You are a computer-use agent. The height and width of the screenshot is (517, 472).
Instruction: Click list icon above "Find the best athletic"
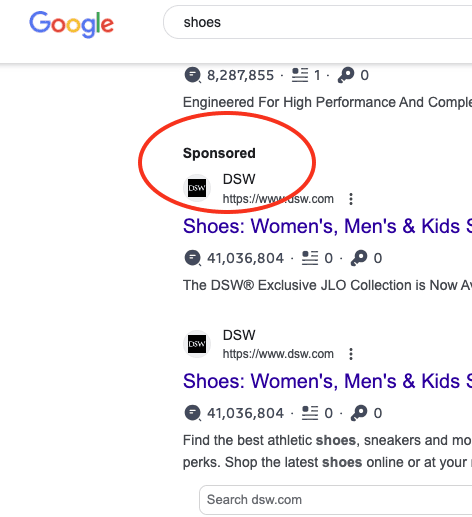click(x=310, y=413)
